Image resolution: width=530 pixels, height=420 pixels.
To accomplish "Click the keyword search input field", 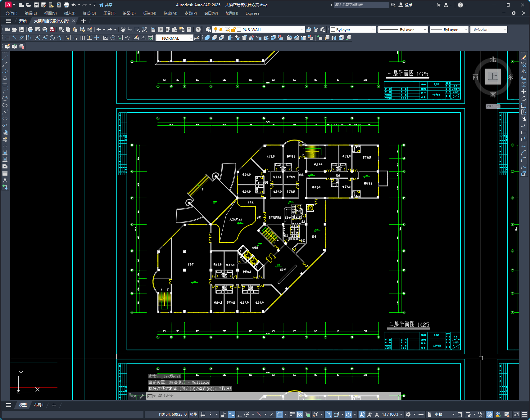I will tap(361, 5).
